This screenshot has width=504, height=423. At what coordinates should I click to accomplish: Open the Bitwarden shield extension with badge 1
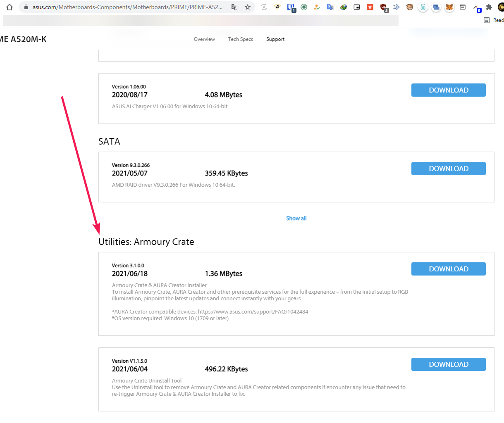291,7
